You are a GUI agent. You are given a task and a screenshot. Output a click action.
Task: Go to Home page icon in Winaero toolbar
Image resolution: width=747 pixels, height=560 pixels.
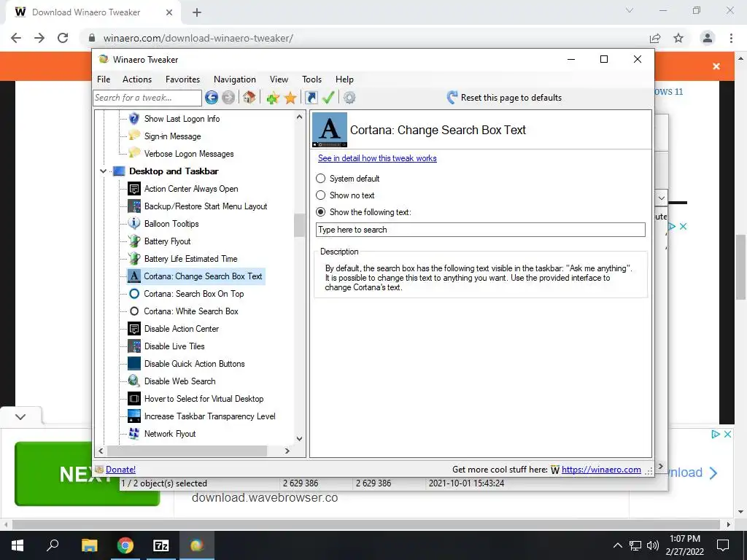click(249, 97)
